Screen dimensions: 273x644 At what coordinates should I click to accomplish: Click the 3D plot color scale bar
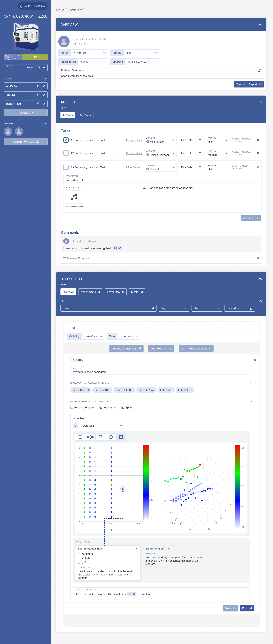click(x=237, y=487)
